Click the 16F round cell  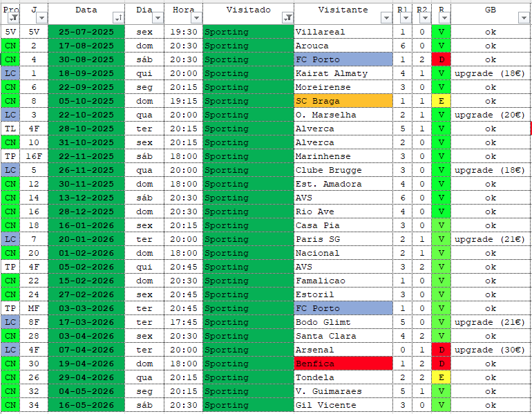click(34, 156)
